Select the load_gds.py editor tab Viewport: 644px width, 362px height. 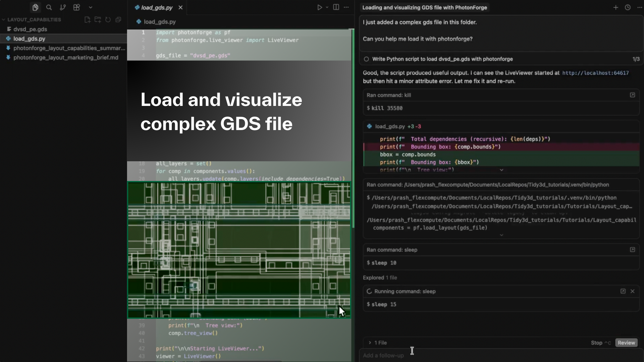[x=156, y=7]
